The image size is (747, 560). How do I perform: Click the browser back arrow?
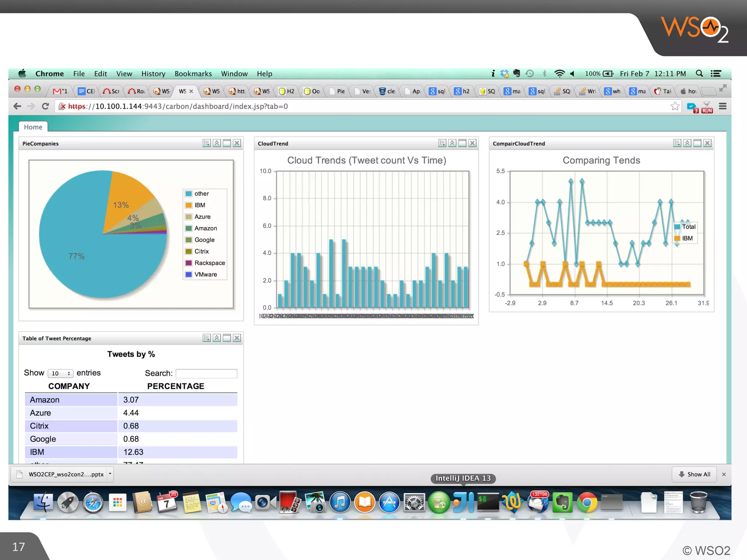click(17, 106)
